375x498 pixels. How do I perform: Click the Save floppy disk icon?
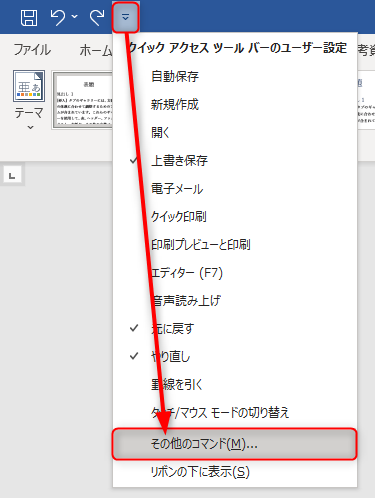(29, 17)
